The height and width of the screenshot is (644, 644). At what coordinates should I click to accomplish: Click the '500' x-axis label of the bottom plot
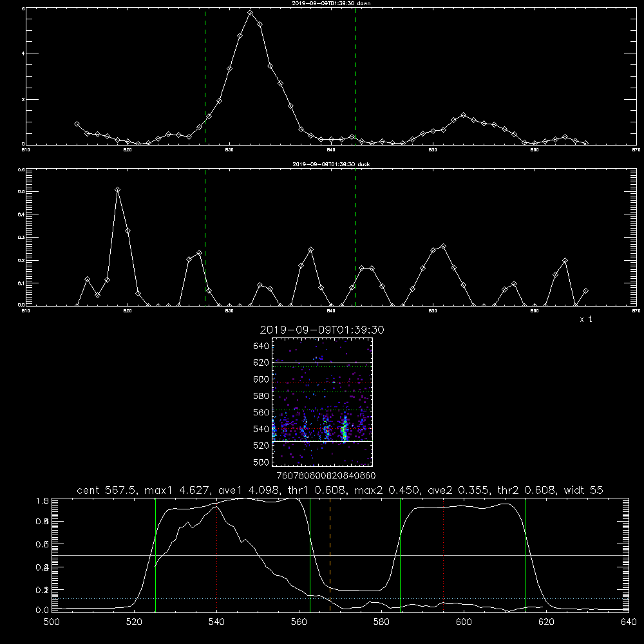pyautogui.click(x=52, y=622)
